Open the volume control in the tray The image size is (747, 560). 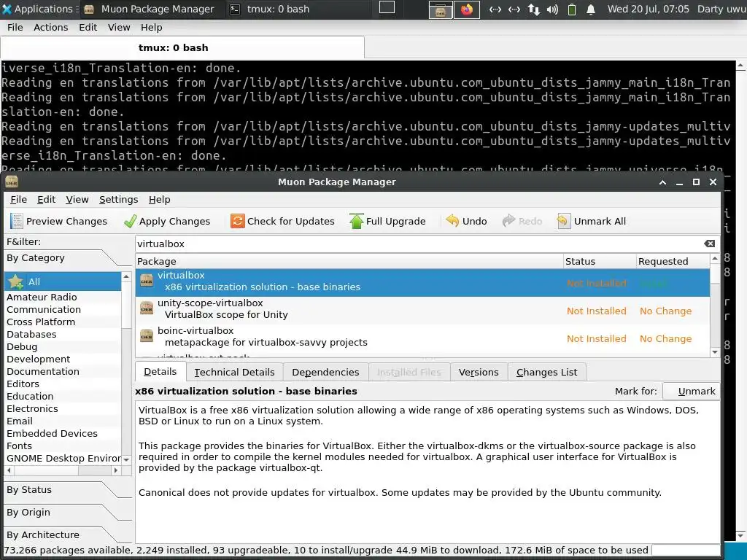pyautogui.click(x=553, y=9)
